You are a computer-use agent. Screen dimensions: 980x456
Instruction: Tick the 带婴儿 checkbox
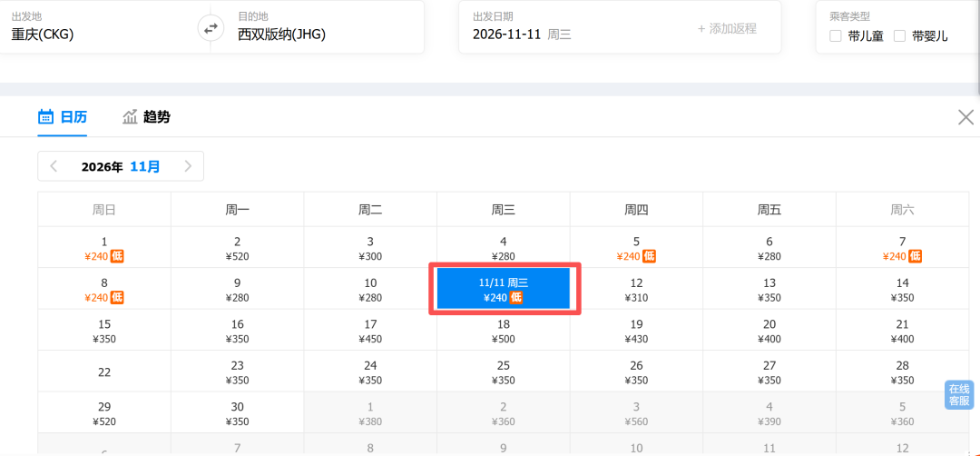[899, 36]
